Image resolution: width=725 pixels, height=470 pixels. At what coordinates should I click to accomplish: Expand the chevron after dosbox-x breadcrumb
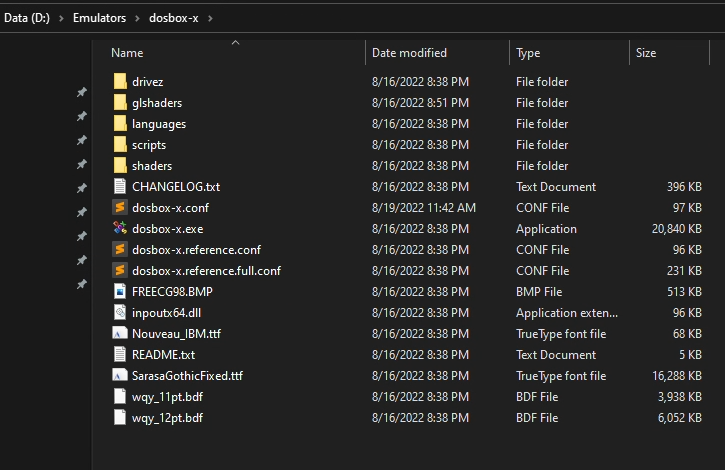pyautogui.click(x=210, y=19)
